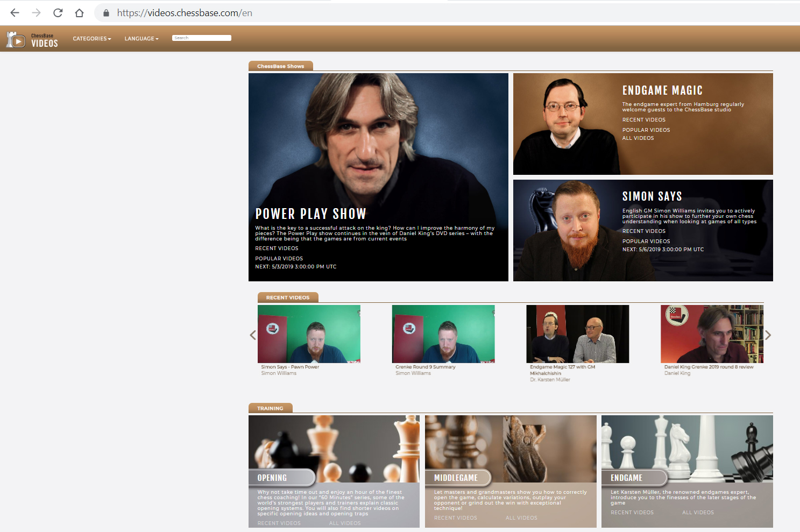
Task: Click 'Daniel King Grenke 2019 round 8 review' title
Action: (x=709, y=367)
